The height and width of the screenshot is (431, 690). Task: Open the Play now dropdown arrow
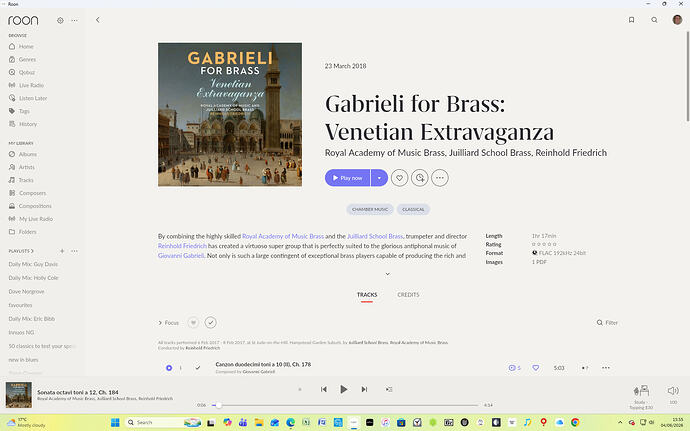pyautogui.click(x=379, y=178)
